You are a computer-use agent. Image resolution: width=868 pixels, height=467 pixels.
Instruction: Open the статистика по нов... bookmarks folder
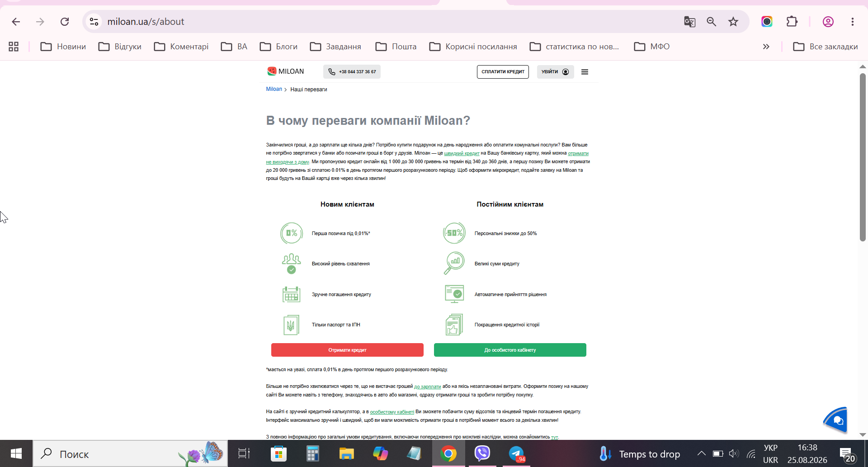click(574, 47)
